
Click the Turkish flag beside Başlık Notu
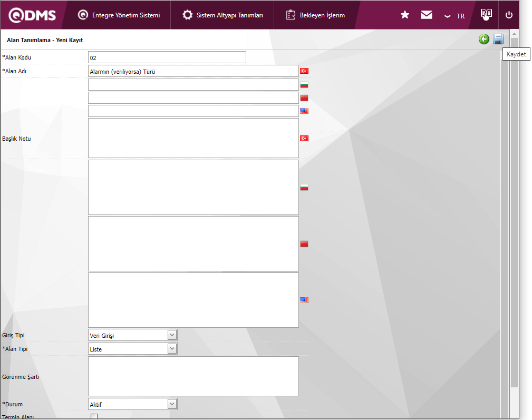coord(304,138)
